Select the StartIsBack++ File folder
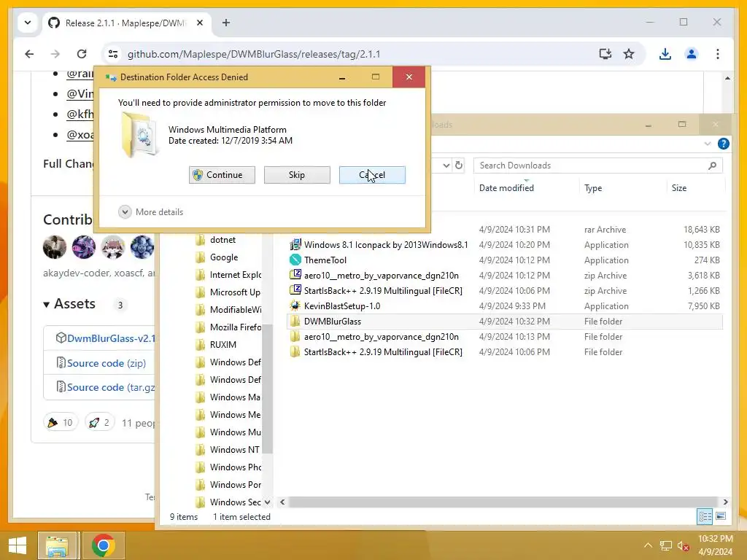 (505, 352)
